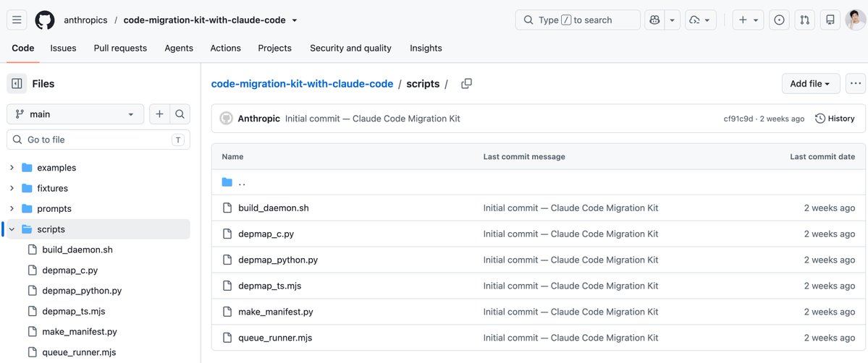Collapse the Files side panel
The image size is (868, 363).
click(x=17, y=84)
